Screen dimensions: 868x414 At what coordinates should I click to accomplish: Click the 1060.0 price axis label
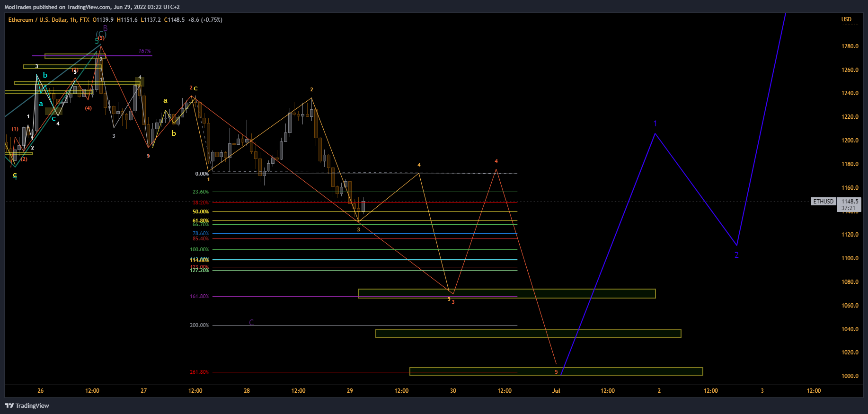(850, 306)
